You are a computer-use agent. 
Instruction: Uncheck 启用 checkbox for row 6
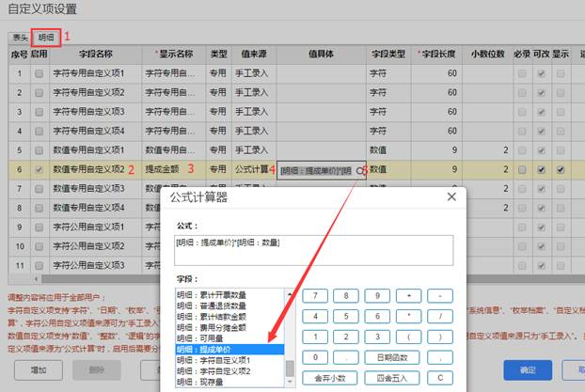[39, 170]
